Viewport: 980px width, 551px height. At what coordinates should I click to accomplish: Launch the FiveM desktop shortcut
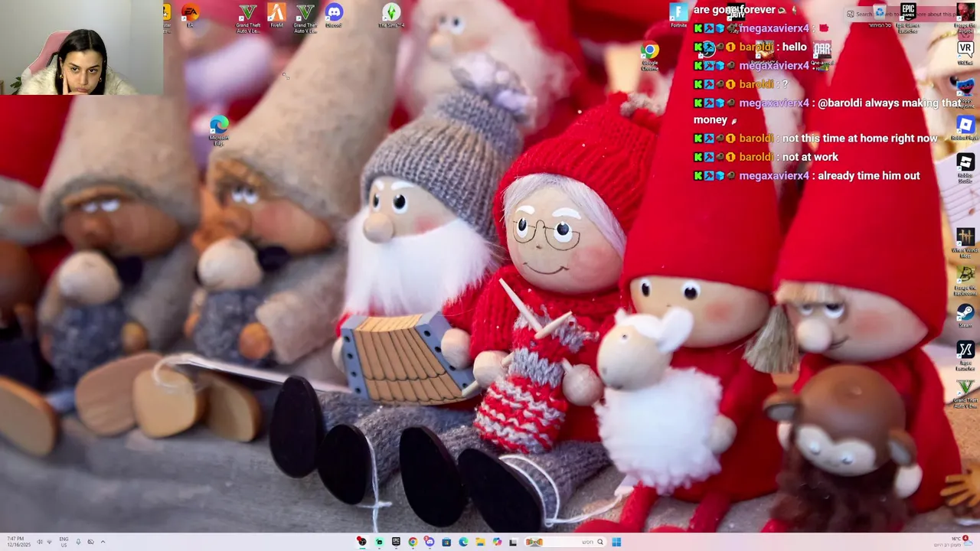(276, 15)
